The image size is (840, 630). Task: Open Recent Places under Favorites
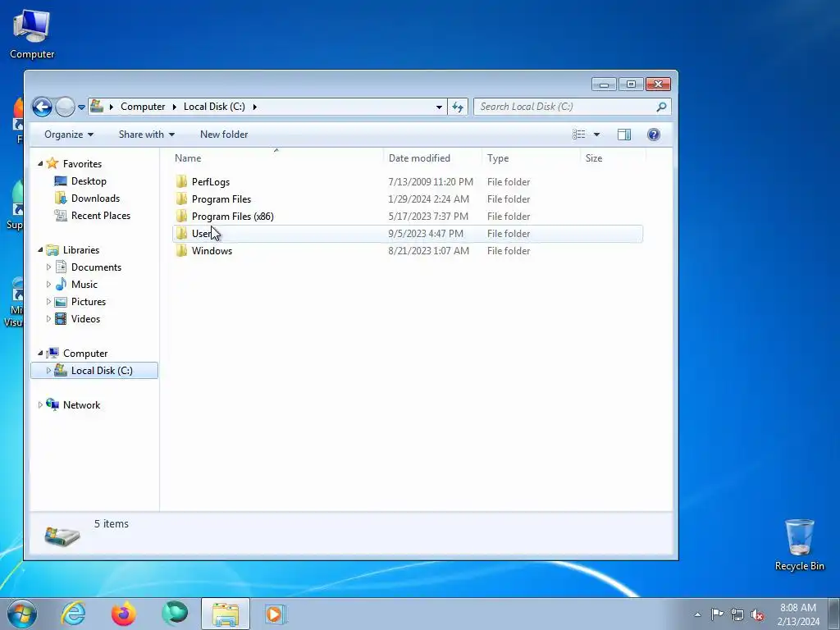coord(101,216)
